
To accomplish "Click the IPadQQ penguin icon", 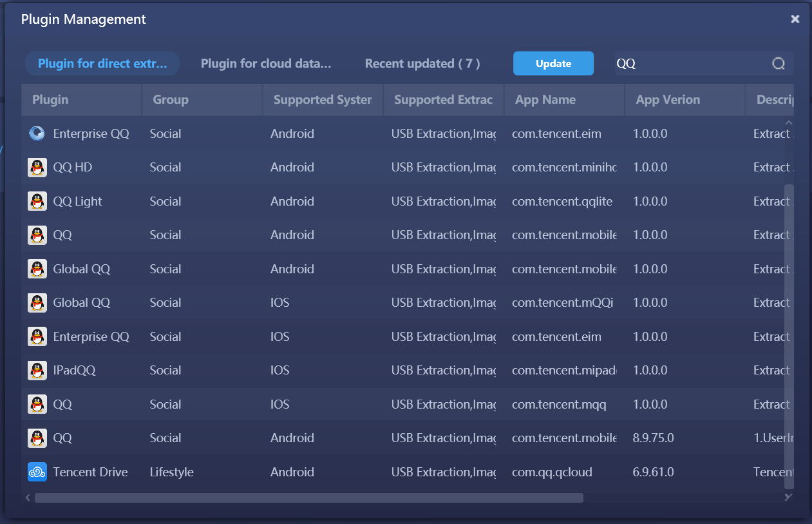I will [x=37, y=370].
